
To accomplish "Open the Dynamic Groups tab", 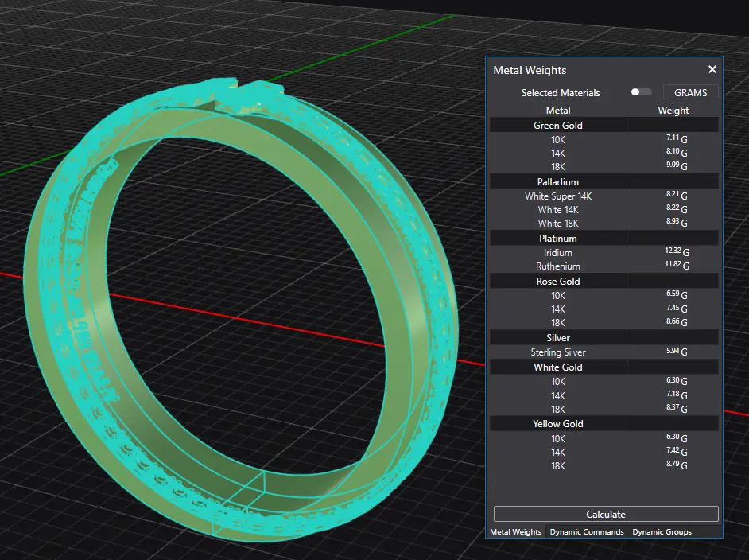I will pyautogui.click(x=662, y=531).
